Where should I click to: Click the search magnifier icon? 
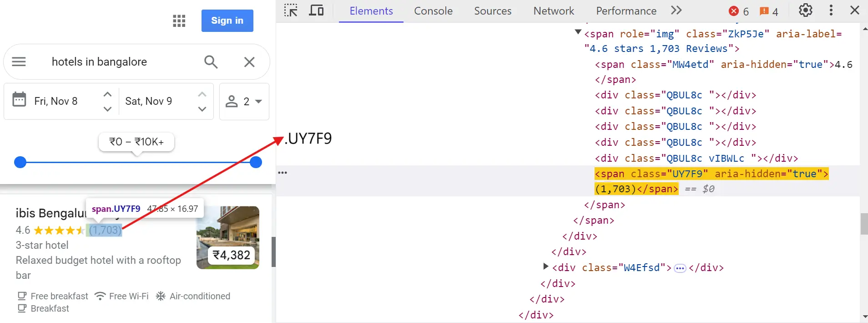tap(211, 62)
